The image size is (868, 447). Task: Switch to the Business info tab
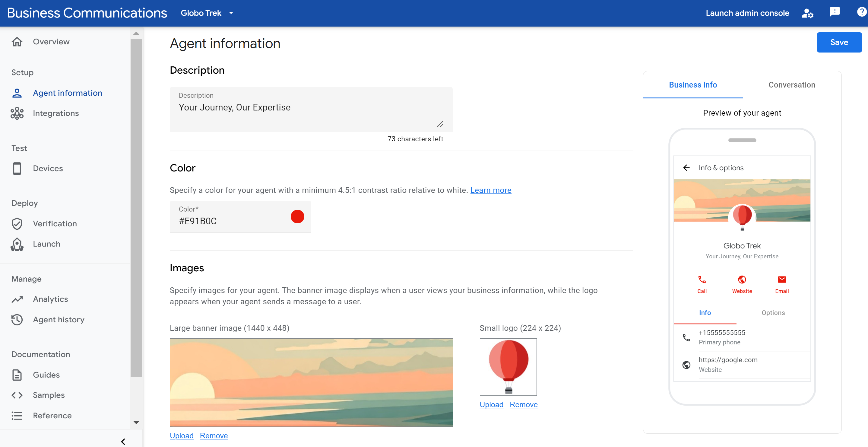692,85
